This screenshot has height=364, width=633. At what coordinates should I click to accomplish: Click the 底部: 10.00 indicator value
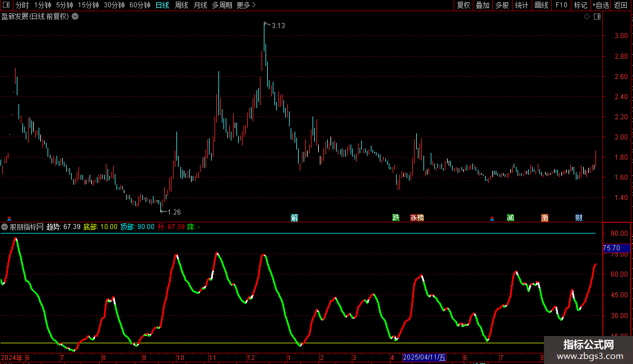(100, 227)
